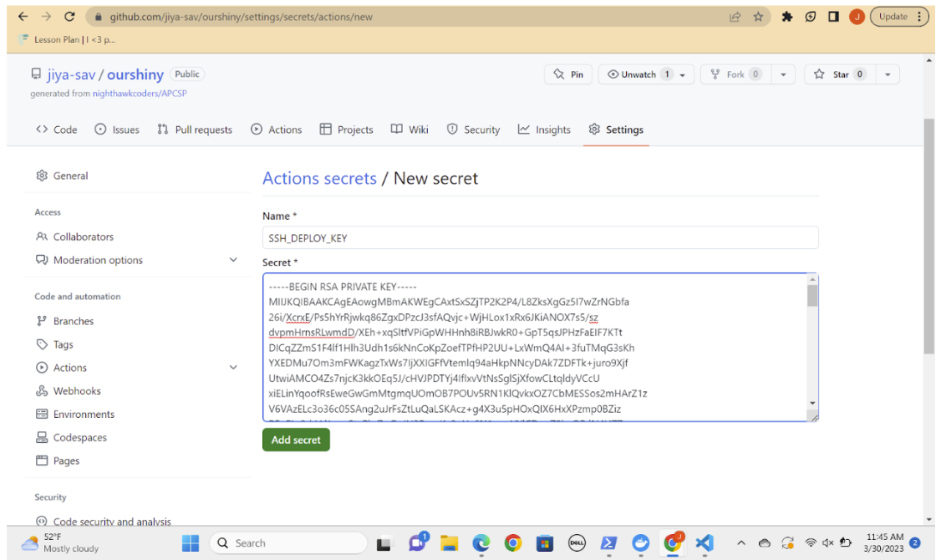Expand Moderation options chevron in sidebar
Screen dimensions: 936x560
(233, 260)
